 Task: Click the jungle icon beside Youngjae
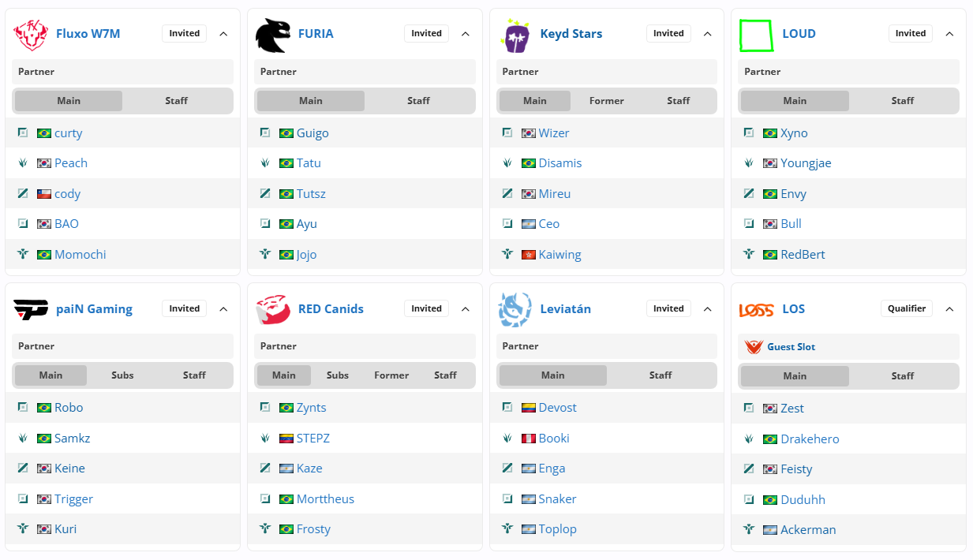pos(749,163)
